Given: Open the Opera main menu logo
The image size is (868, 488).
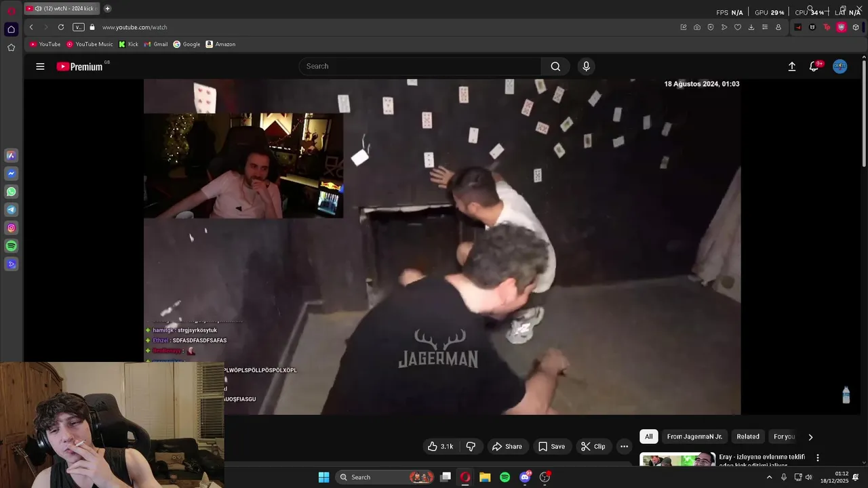Looking at the screenshot, I should 11,11.
